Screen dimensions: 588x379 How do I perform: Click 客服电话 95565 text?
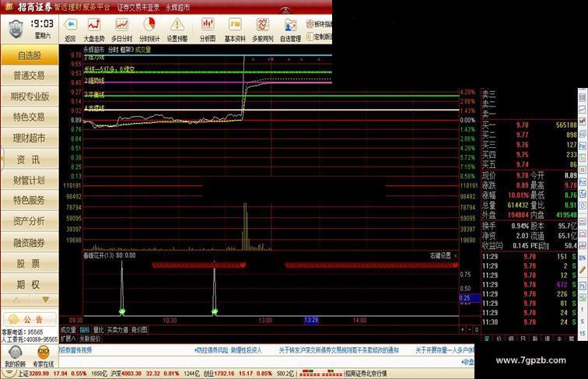click(x=23, y=332)
